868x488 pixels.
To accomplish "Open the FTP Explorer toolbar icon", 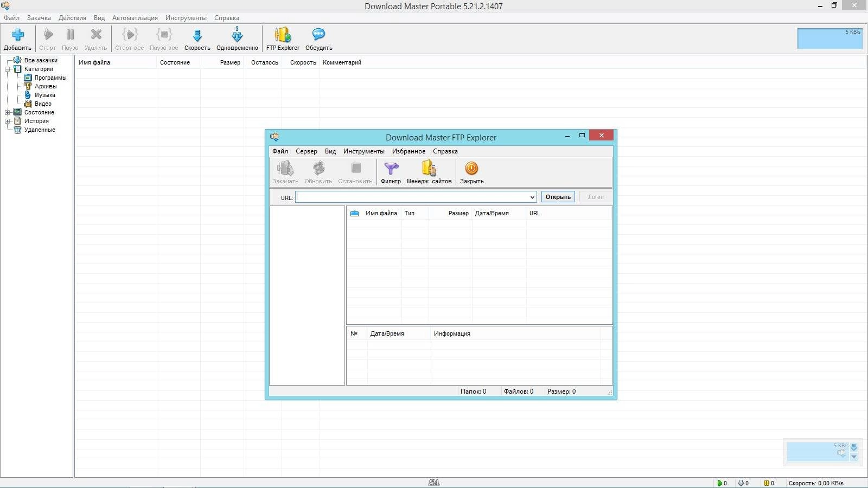I will (x=283, y=35).
